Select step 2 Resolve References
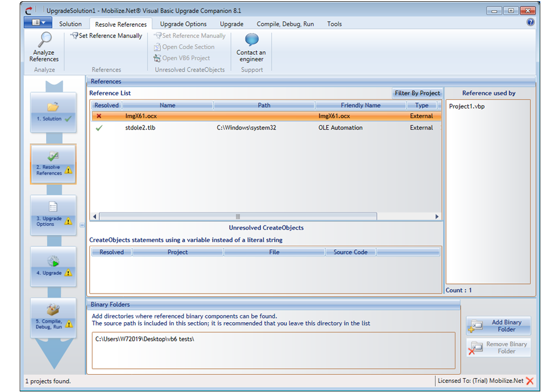 click(x=53, y=164)
